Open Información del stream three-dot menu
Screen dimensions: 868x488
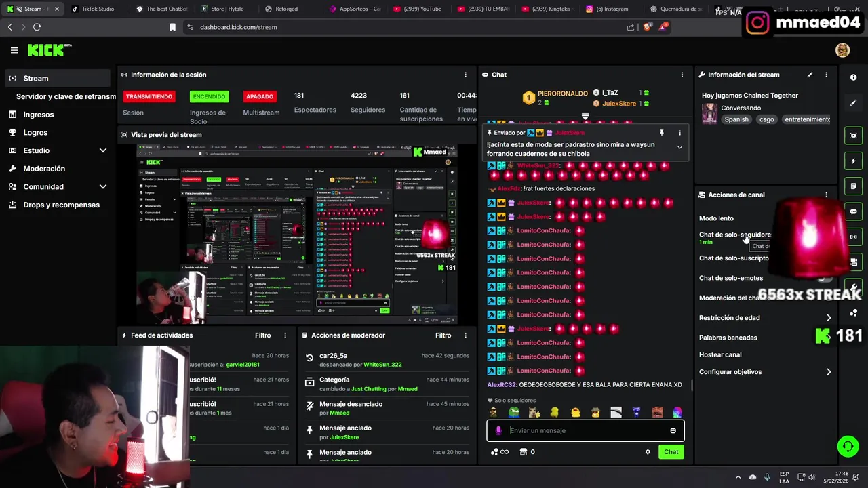click(826, 75)
